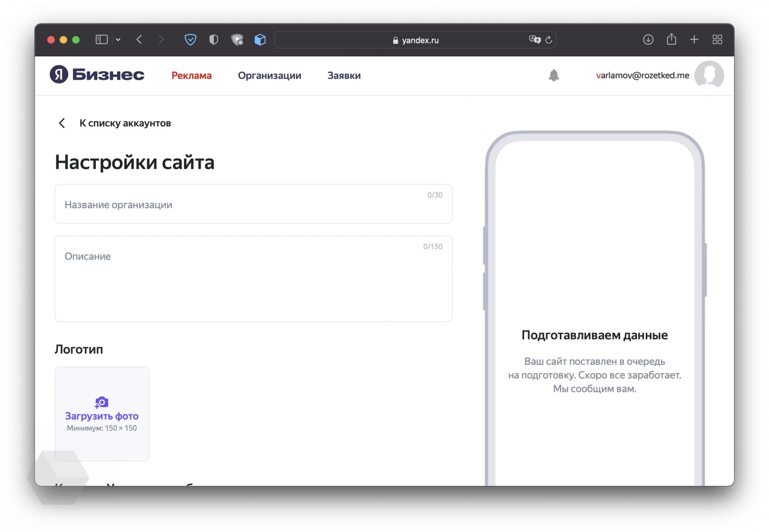The height and width of the screenshot is (532, 769).
Task: Click the Настройки сайта heading
Action: coord(135,162)
